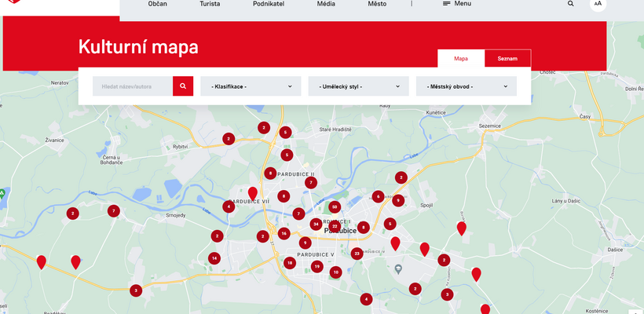Open cluster 8 beside Pardubice II label
Viewport: 644px width, 314px height.
click(270, 173)
